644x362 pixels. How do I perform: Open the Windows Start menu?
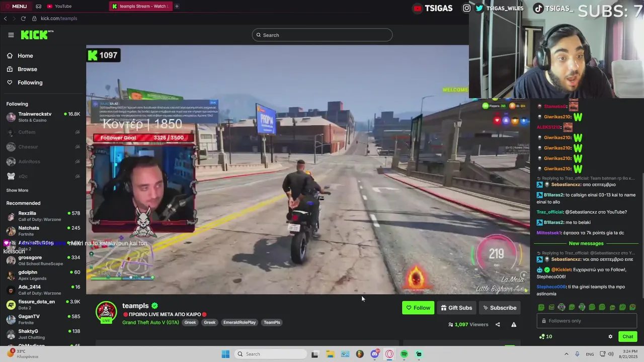click(225, 354)
